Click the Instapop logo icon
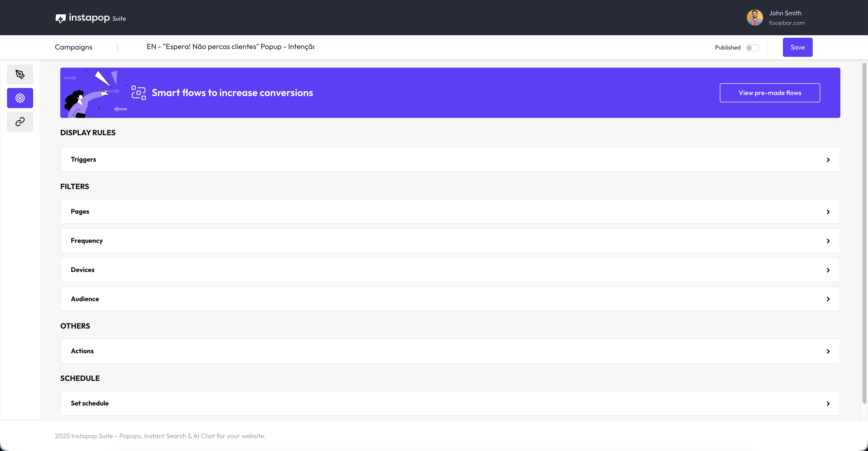Image resolution: width=868 pixels, height=451 pixels. tap(61, 18)
